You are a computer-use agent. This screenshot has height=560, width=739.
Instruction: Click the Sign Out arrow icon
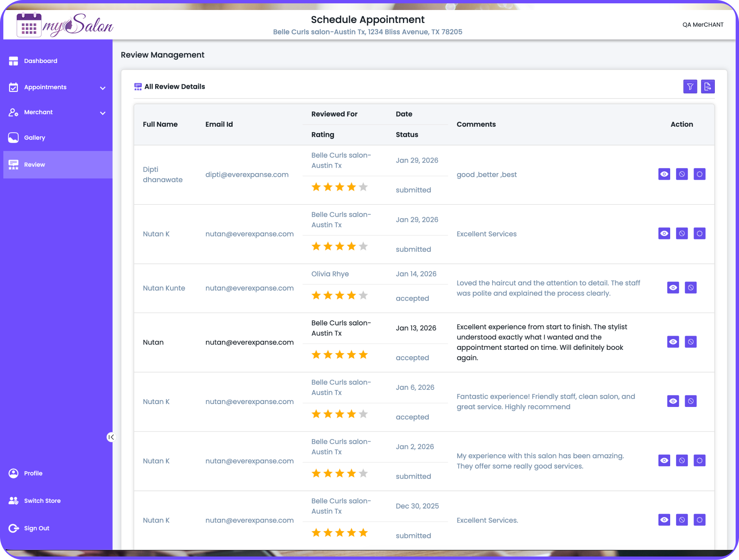pos(13,528)
